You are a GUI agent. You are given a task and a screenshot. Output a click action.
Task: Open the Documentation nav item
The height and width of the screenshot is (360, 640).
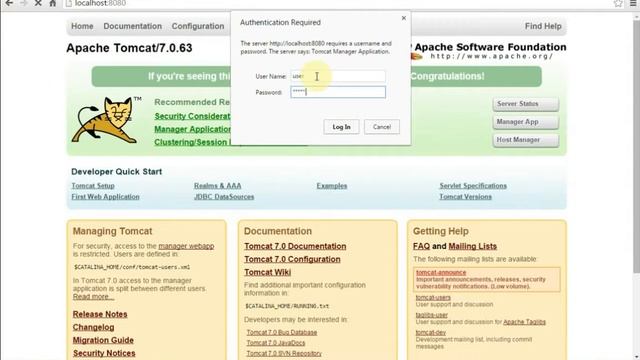click(132, 26)
